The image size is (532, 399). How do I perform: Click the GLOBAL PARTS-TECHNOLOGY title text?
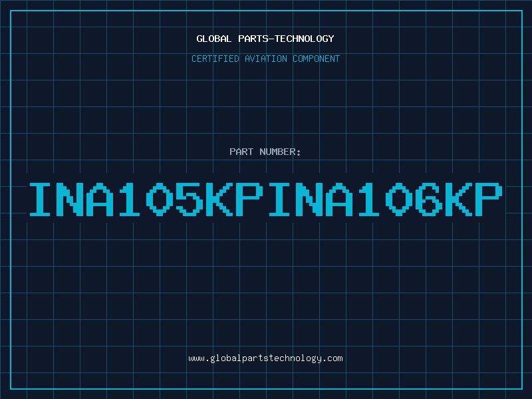[265, 39]
